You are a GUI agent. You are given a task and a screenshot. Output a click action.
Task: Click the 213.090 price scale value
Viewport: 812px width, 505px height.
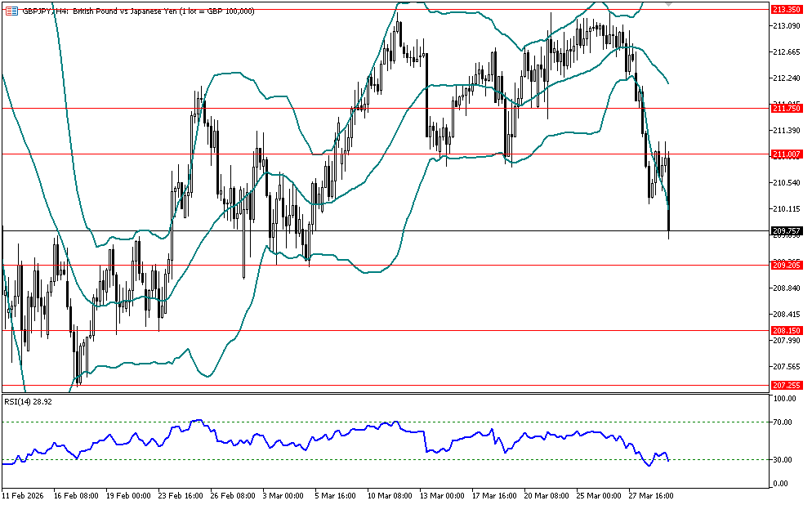[x=785, y=26]
